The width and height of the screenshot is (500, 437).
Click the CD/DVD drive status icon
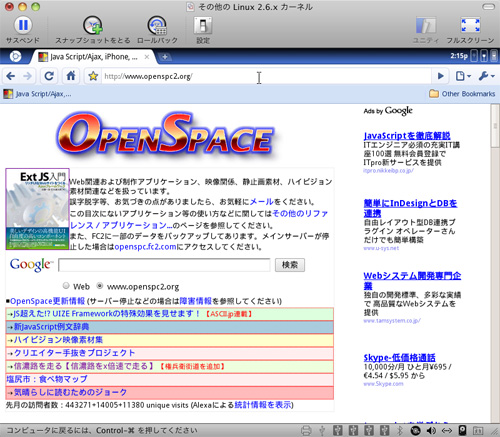pyautogui.click(x=415, y=430)
